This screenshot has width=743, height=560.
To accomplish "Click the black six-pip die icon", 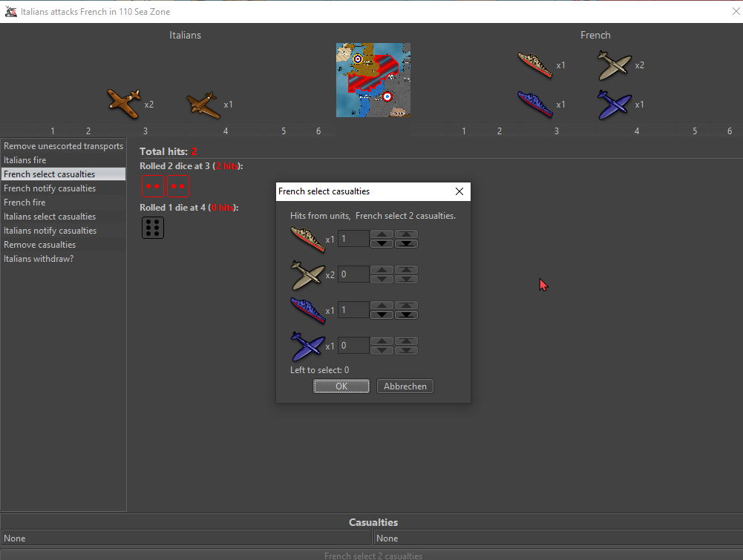I will [153, 227].
